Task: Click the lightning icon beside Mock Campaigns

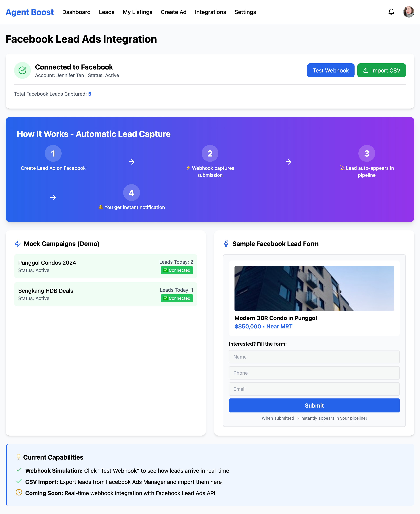Action: click(18, 244)
